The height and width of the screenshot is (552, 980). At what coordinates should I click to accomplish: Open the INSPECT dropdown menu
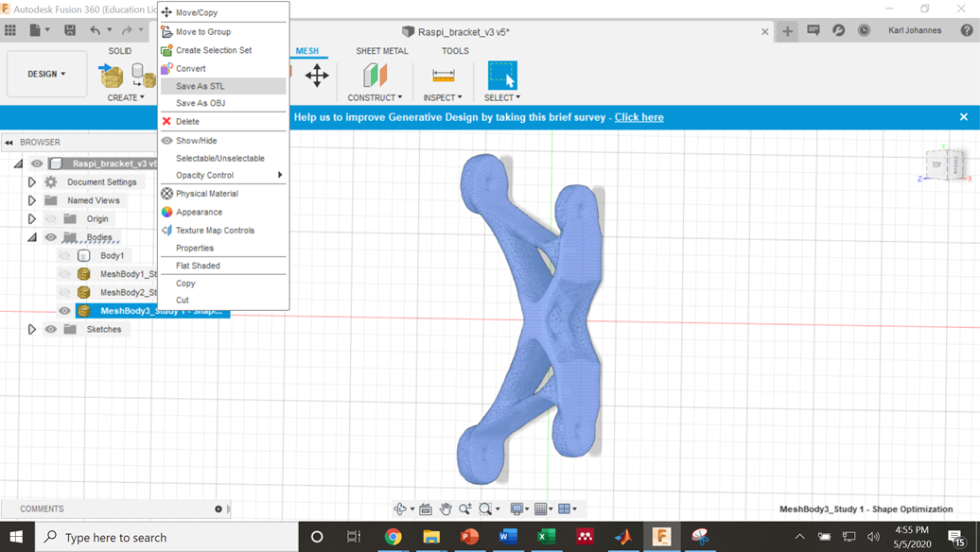coord(443,97)
